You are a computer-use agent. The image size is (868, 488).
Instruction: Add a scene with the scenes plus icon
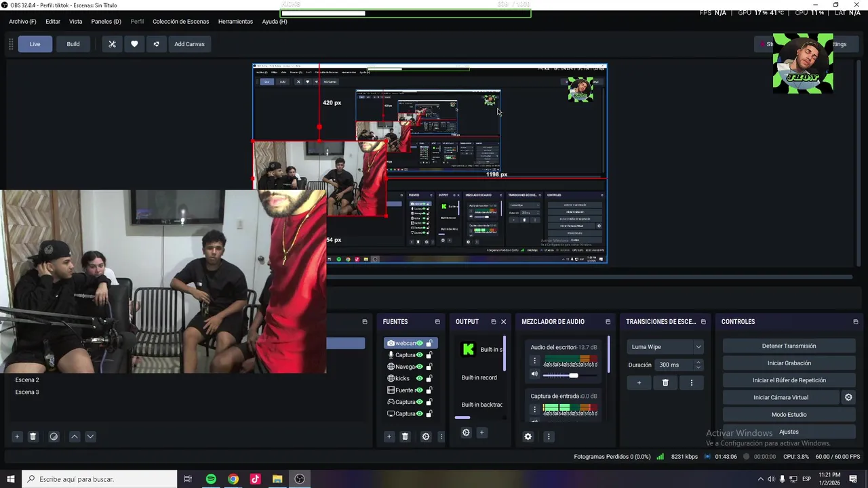17,436
